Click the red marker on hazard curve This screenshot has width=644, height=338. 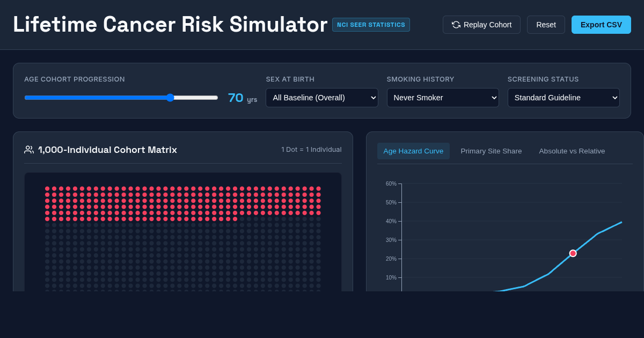coord(573,253)
